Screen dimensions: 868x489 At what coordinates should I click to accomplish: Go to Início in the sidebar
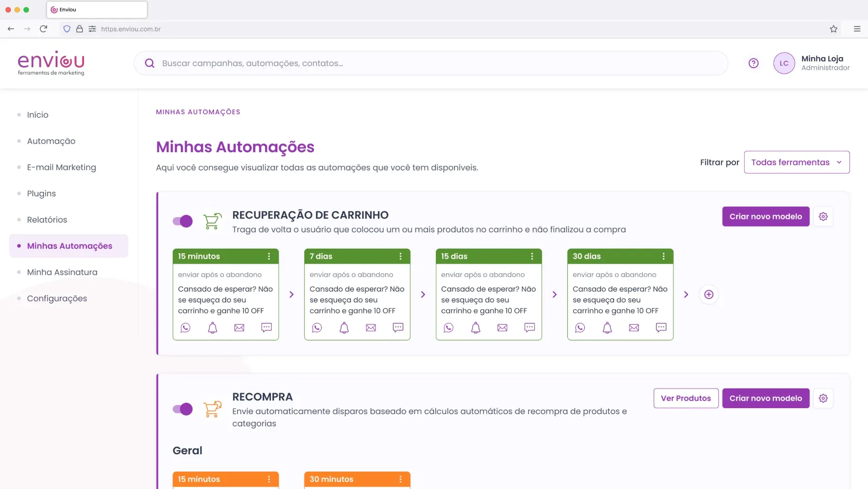(37, 115)
